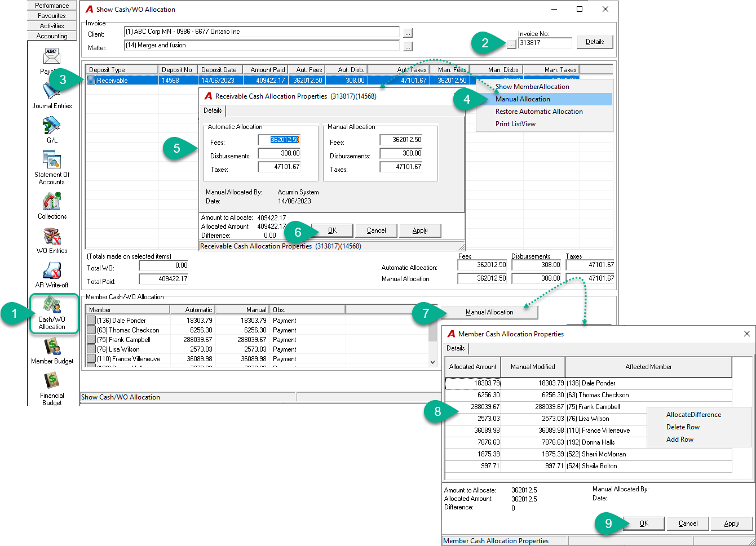Click the Deposit Type column header
The width and height of the screenshot is (756, 546).
click(122, 70)
